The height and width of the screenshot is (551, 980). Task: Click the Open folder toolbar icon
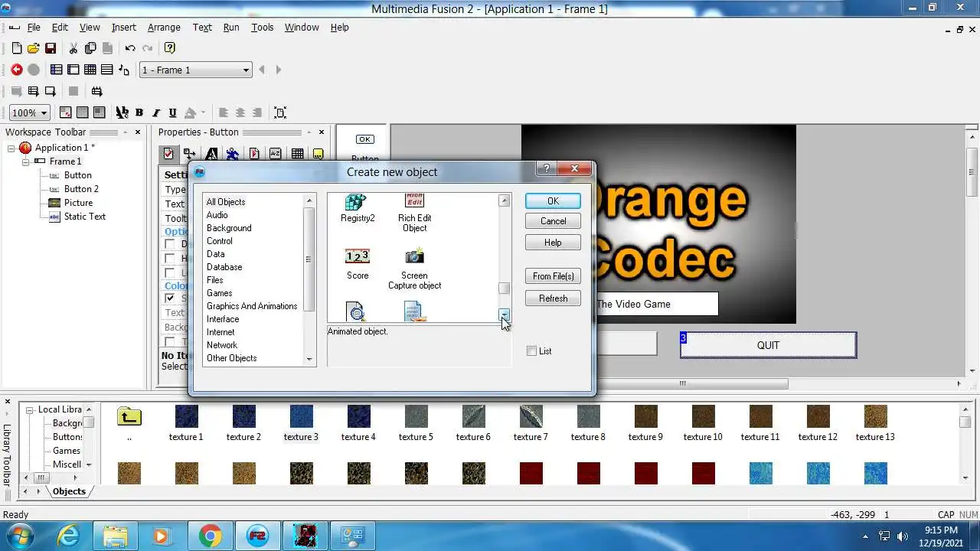coord(33,48)
